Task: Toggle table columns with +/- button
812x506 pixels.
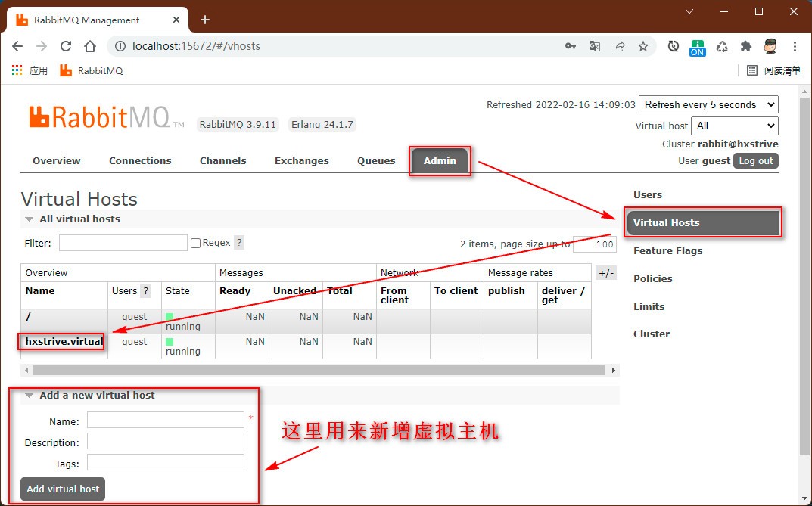Action: [606, 273]
